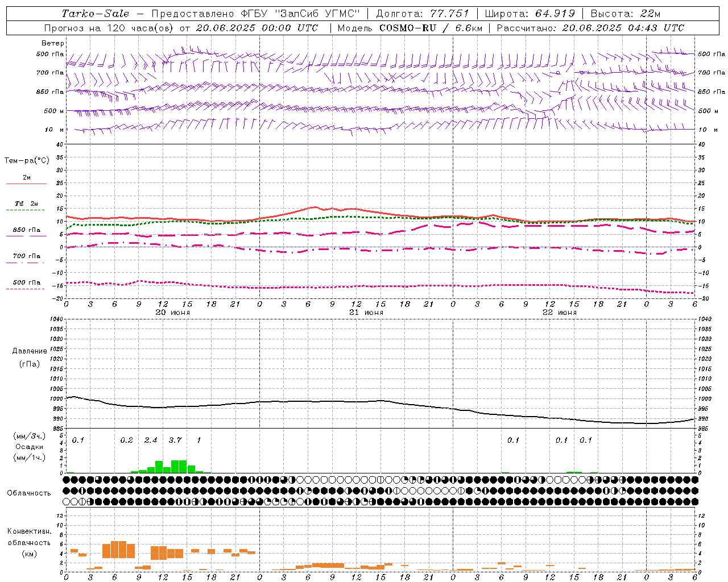Click the longitude value "Долгота: 77.751"
The image size is (728, 582).
pos(423,14)
